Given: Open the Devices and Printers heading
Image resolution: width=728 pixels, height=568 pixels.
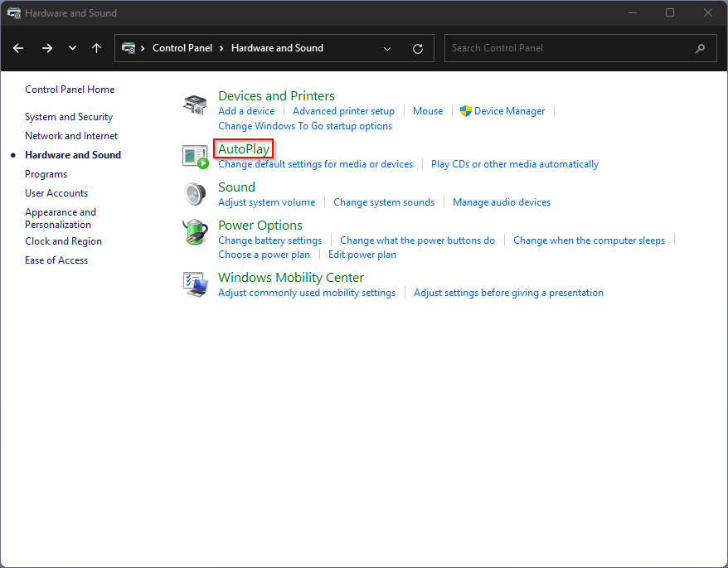Looking at the screenshot, I should 276,95.
